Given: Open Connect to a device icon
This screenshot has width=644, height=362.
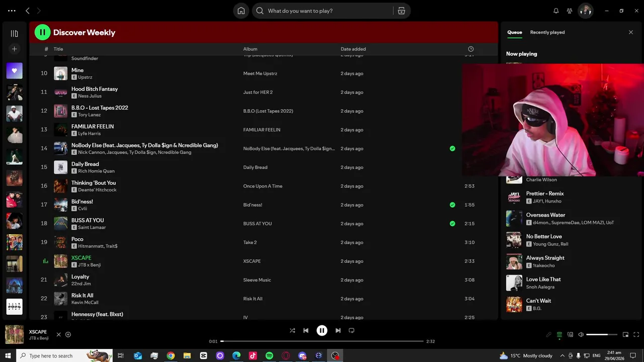Looking at the screenshot, I should (570, 334).
